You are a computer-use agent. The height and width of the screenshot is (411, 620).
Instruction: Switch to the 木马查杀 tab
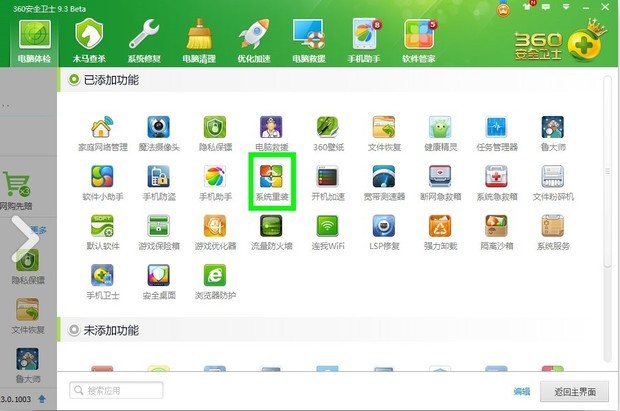89,42
